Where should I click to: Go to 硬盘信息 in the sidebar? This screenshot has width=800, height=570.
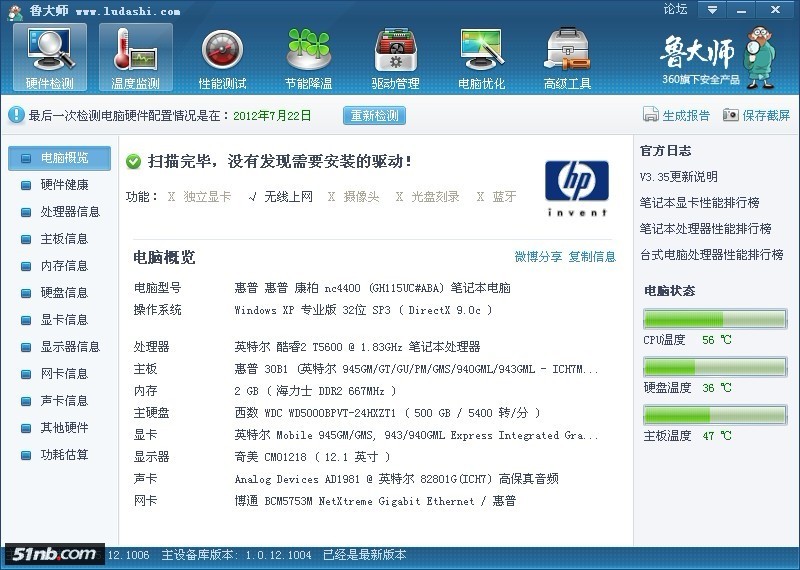(x=64, y=293)
